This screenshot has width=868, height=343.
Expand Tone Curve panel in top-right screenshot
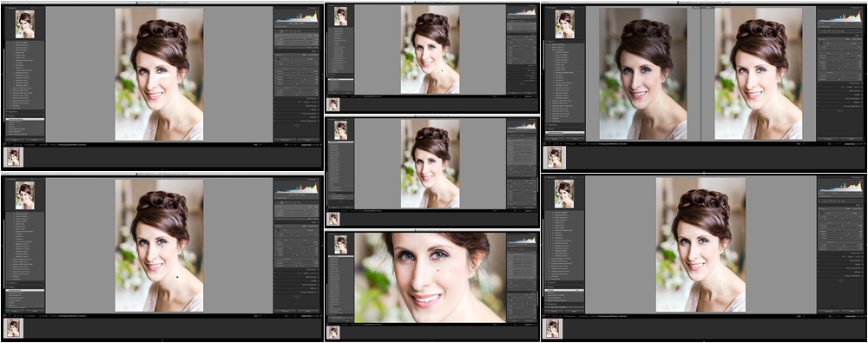tap(861, 83)
